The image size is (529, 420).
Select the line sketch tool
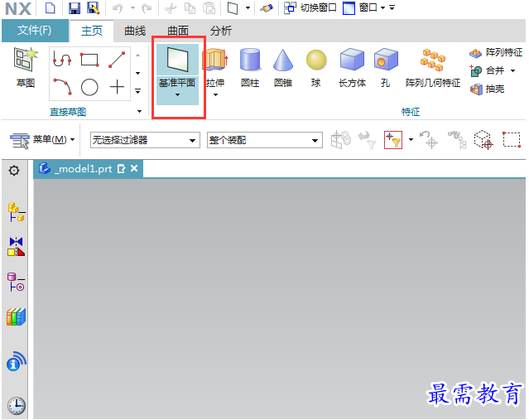coord(117,60)
